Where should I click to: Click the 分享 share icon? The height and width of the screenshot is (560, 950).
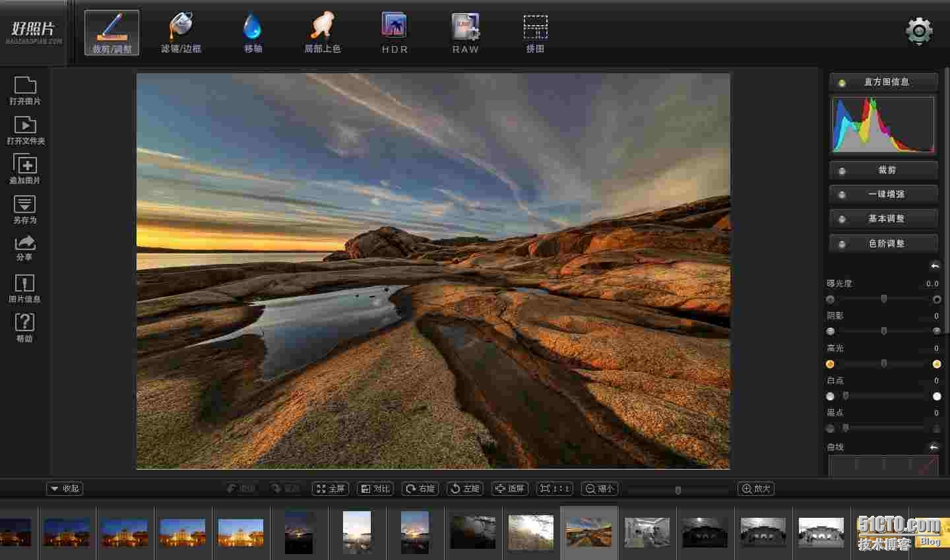click(x=25, y=248)
